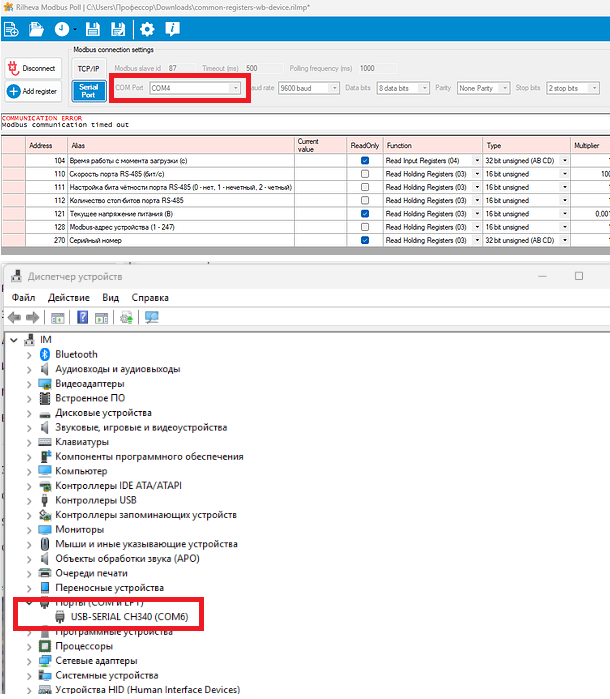Toggle ReadOnly checkbox for address 104 row
610x699 pixels.
click(365, 160)
